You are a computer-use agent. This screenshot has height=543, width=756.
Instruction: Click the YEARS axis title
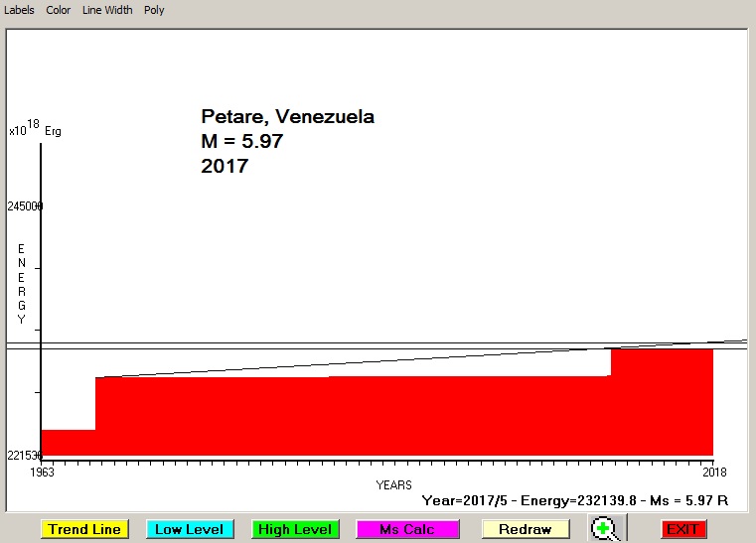point(393,485)
